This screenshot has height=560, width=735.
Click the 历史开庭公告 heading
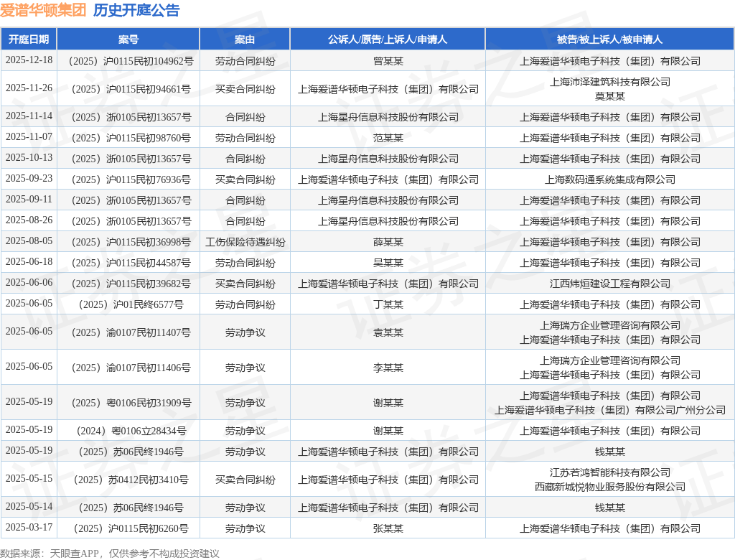[136, 10]
